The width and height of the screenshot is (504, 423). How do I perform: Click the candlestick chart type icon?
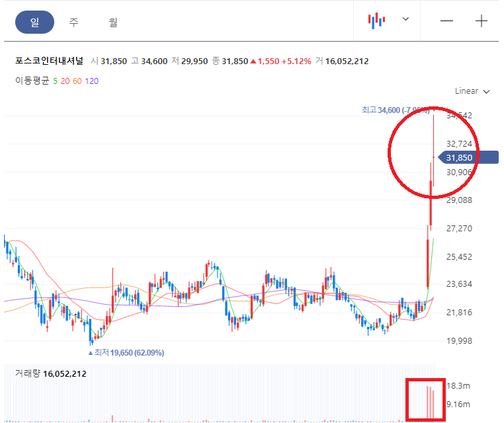(376, 21)
